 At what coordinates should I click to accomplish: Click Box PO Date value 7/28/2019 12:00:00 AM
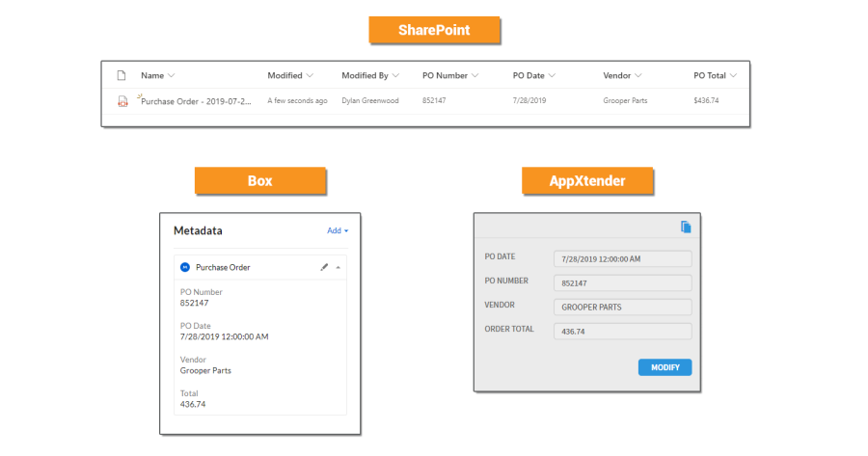tap(224, 337)
